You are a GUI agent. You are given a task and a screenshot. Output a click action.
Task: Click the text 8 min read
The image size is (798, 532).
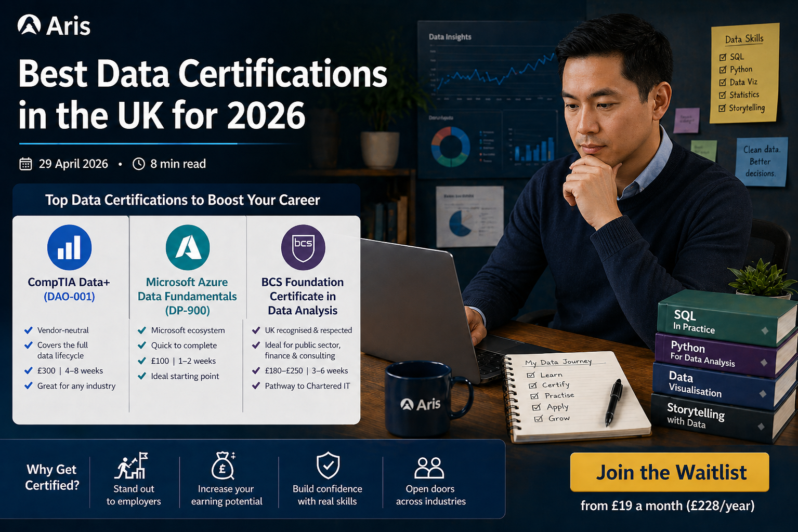178,164
